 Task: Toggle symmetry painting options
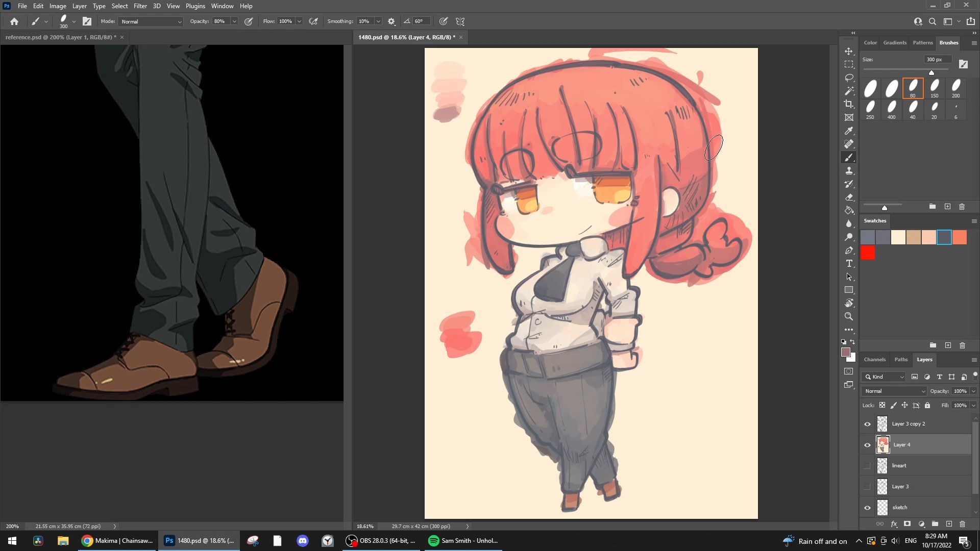coord(460,21)
